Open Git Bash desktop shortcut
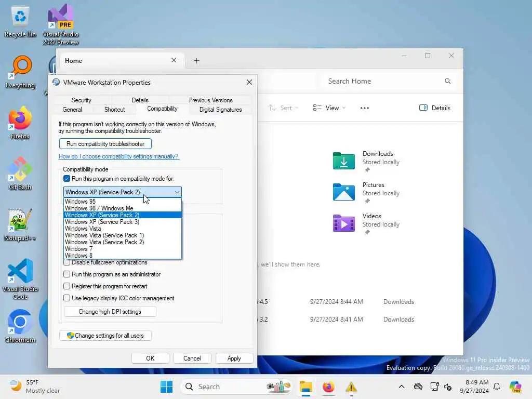The image size is (532, 399). [x=20, y=174]
